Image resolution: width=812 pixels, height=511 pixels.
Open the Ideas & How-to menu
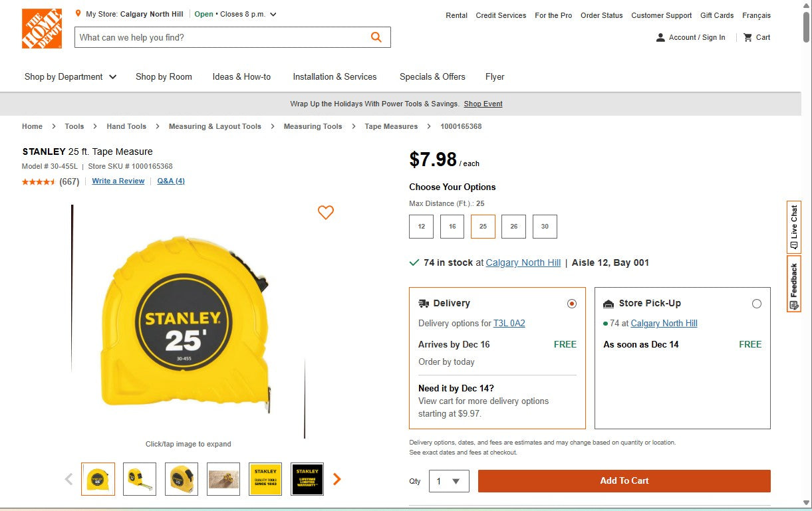point(241,76)
